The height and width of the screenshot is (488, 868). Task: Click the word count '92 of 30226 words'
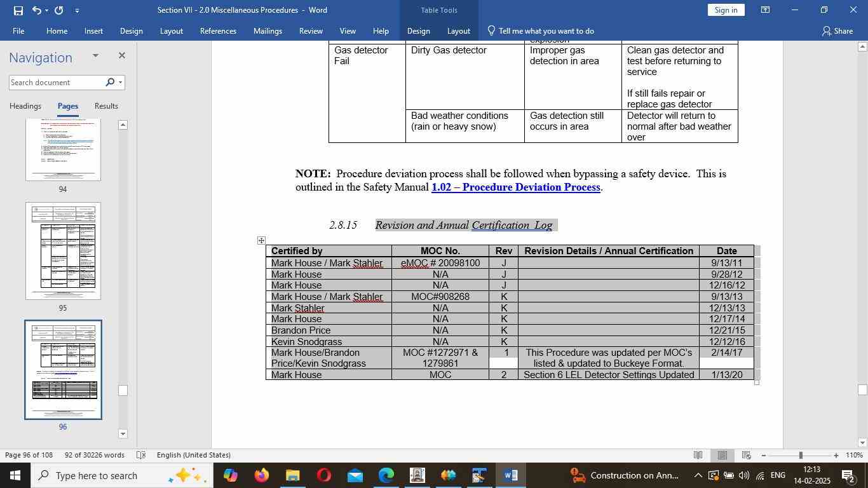pyautogui.click(x=95, y=455)
